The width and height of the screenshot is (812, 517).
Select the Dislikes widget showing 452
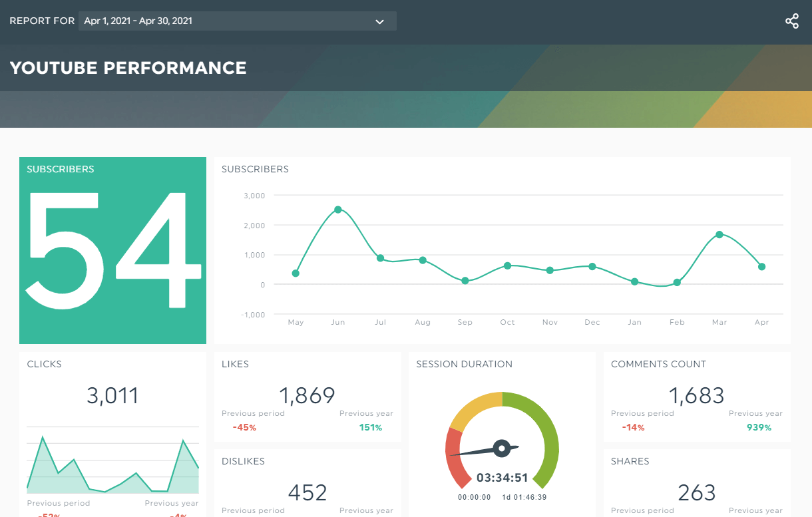coord(307,483)
